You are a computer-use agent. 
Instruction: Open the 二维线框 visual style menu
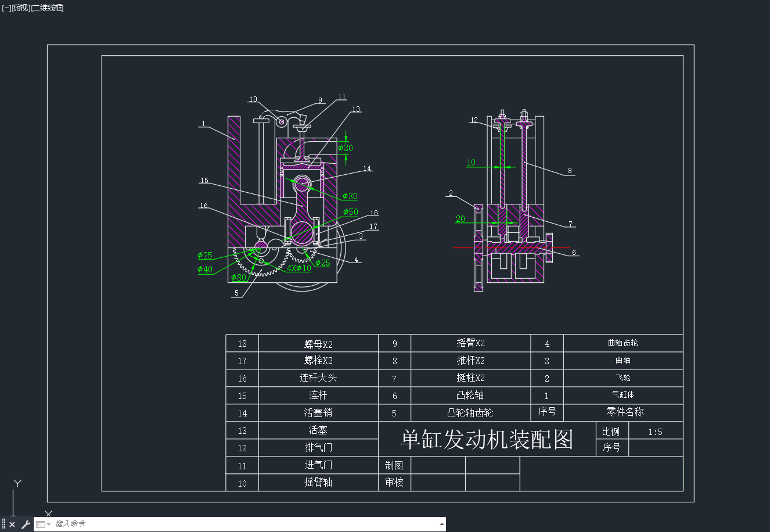(x=48, y=8)
